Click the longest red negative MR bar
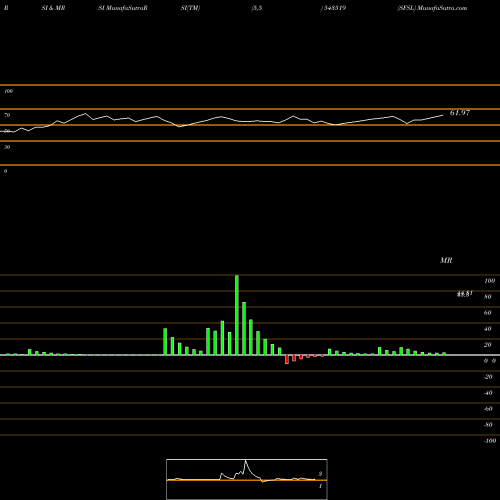This screenshot has width=500, height=500. click(287, 359)
